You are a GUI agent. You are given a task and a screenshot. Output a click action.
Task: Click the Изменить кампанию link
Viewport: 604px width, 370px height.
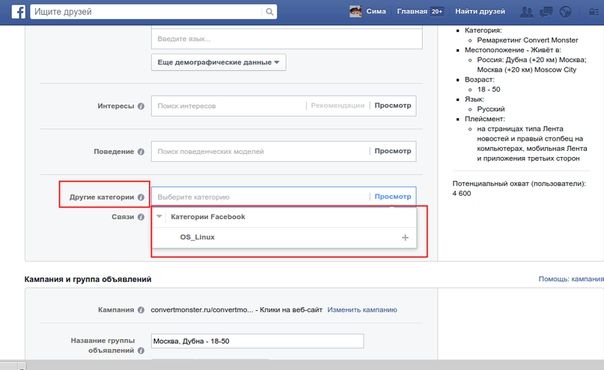[362, 310]
